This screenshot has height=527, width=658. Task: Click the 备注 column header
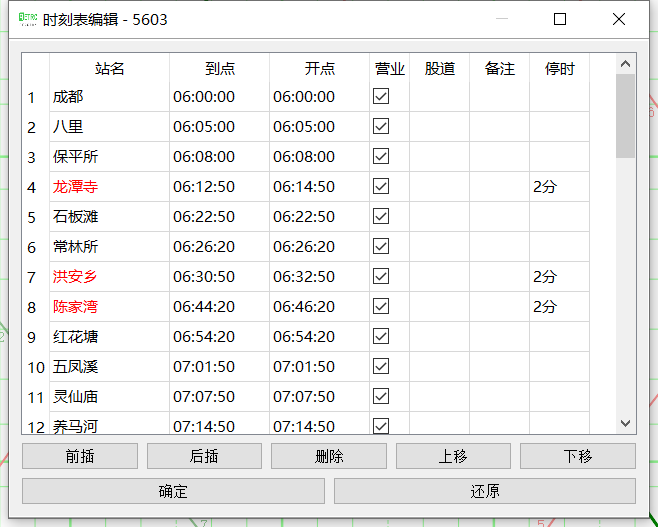pos(499,68)
